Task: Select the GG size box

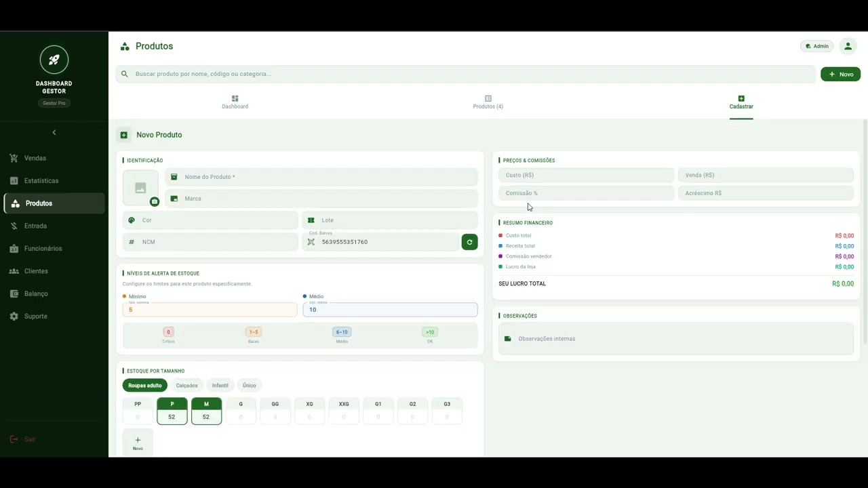Action: (x=275, y=411)
